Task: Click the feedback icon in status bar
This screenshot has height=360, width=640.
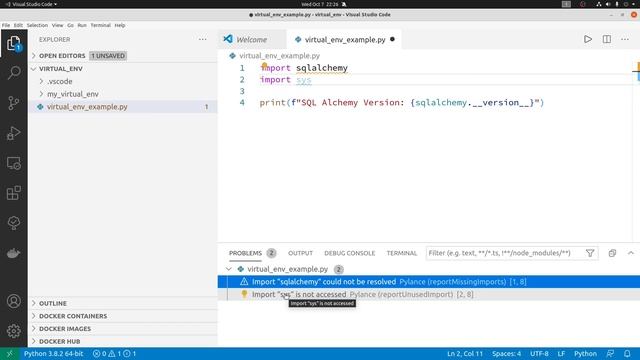Action: tap(610, 354)
